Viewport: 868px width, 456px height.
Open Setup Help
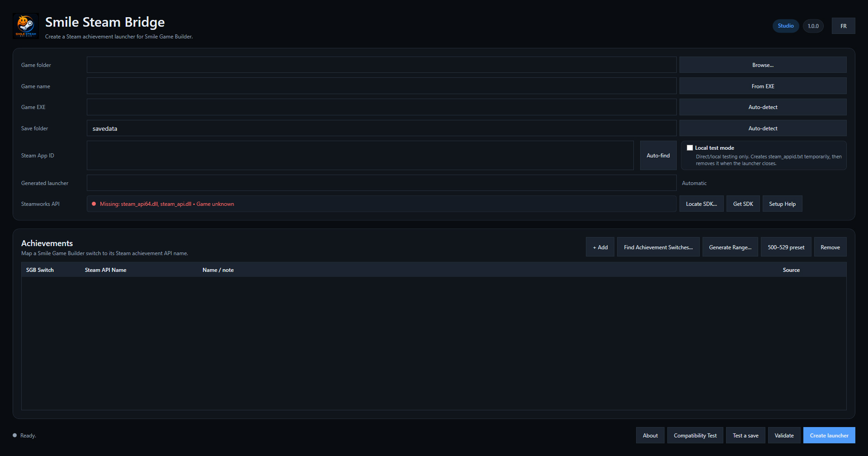click(x=783, y=204)
